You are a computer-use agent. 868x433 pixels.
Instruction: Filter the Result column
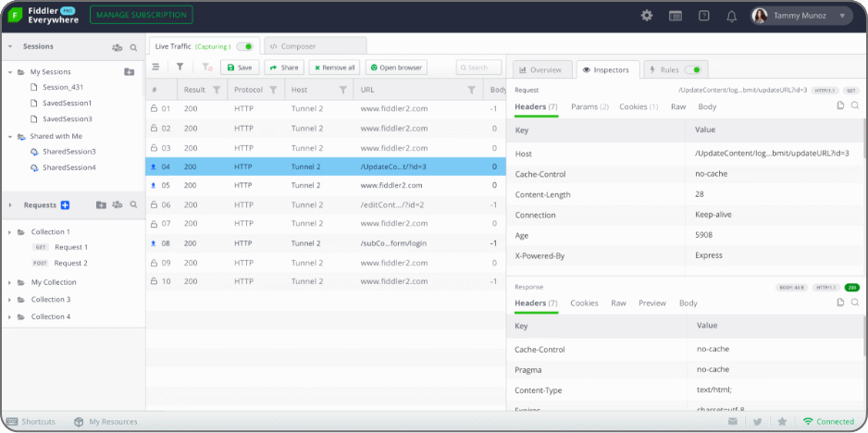(x=217, y=90)
